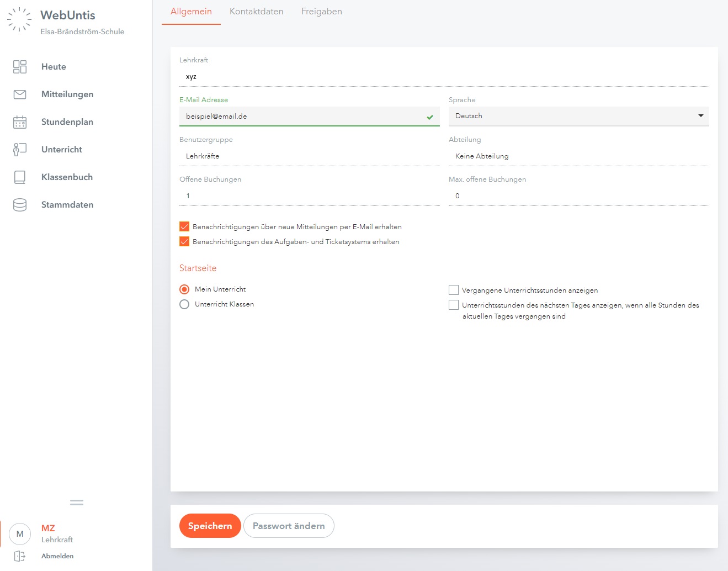Uncheck Aufgaben- und Ticketsystem notifications
Screen dimensions: 728x571
[184, 241]
